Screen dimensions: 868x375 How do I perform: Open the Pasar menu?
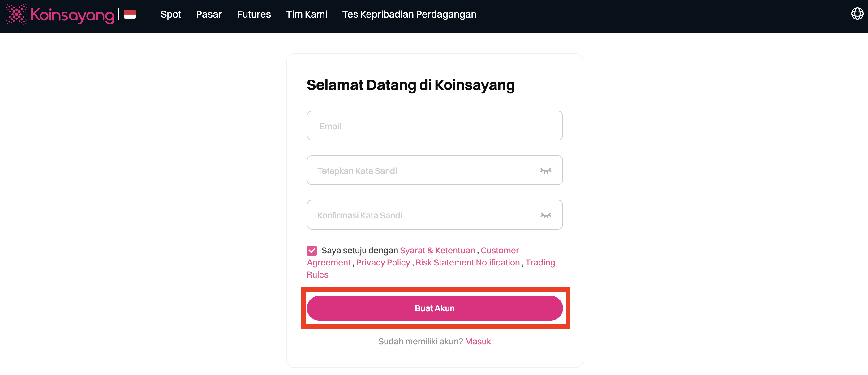point(209,15)
